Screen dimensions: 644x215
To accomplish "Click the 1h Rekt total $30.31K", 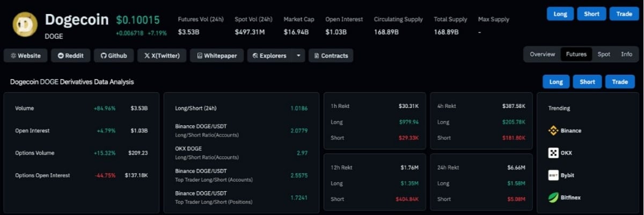I will pos(408,106).
